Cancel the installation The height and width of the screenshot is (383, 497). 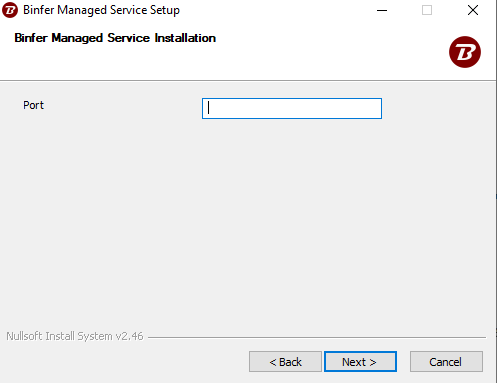[x=446, y=362]
